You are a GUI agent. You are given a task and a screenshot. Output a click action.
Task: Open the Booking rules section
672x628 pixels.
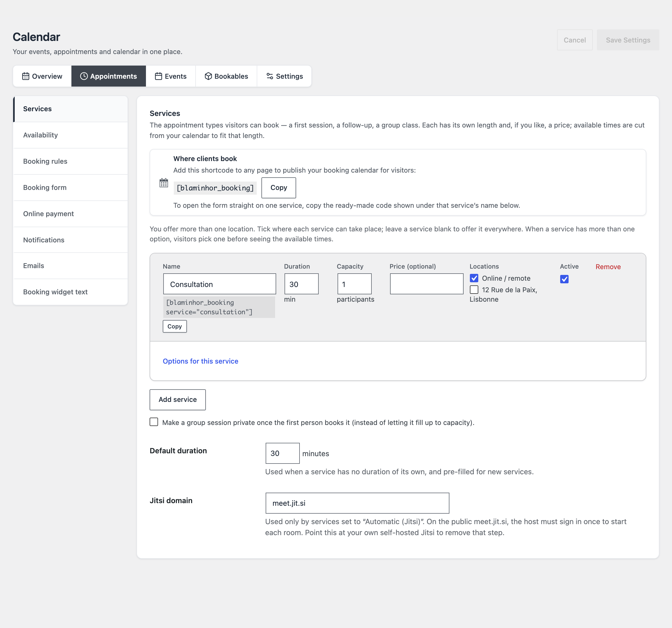[x=70, y=162]
